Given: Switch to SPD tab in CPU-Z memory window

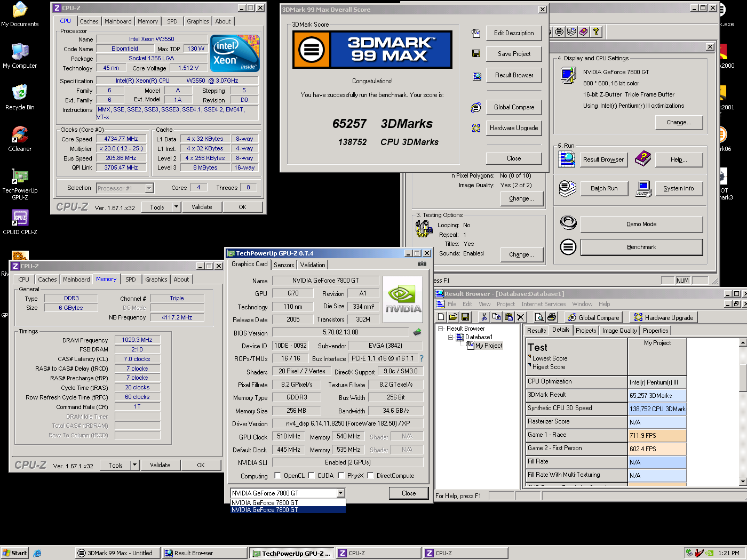Looking at the screenshot, I should [131, 279].
